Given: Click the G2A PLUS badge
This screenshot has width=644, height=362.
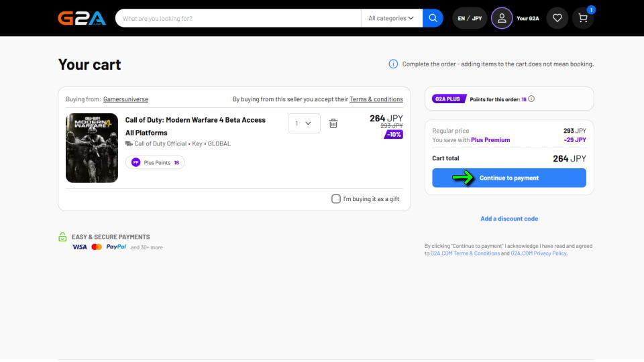Looking at the screenshot, I should coord(449,99).
